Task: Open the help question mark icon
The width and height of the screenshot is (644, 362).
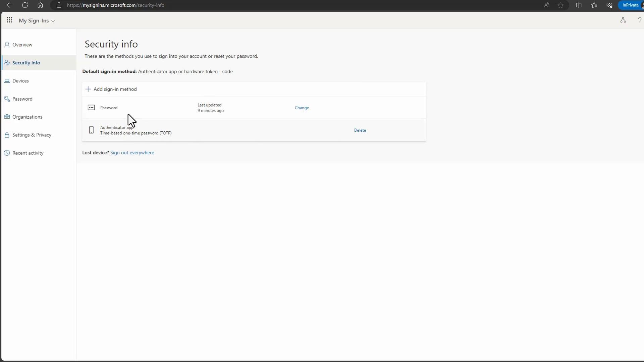Action: [640, 20]
